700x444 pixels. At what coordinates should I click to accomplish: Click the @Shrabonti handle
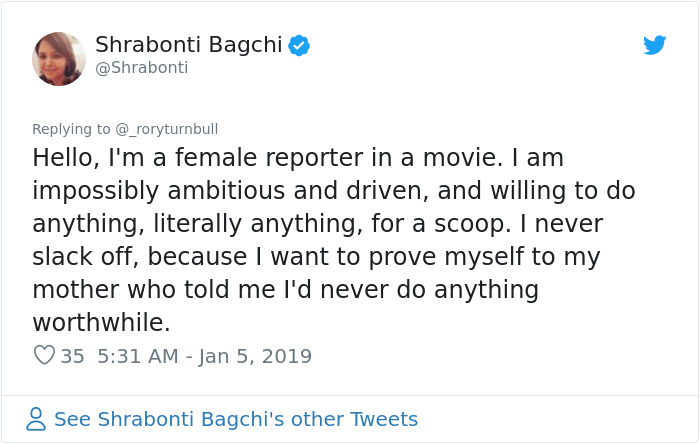[x=141, y=68]
